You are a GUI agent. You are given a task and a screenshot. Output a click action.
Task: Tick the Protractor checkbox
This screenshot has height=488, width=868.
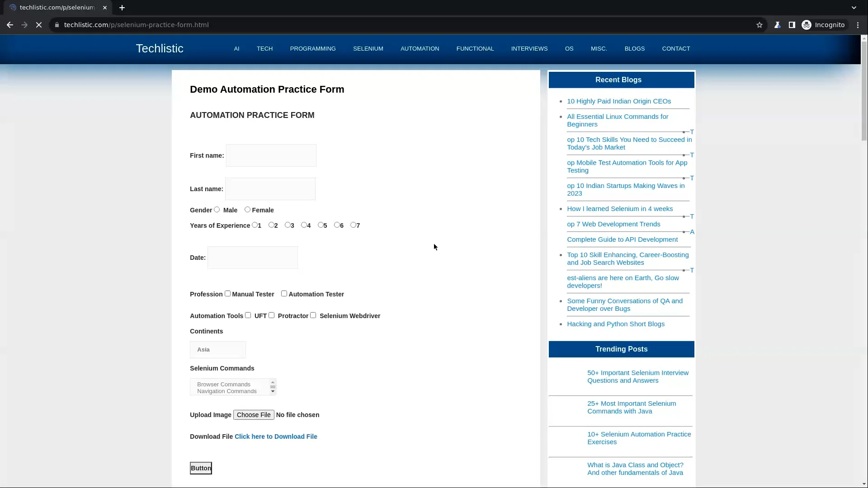pyautogui.click(x=271, y=315)
